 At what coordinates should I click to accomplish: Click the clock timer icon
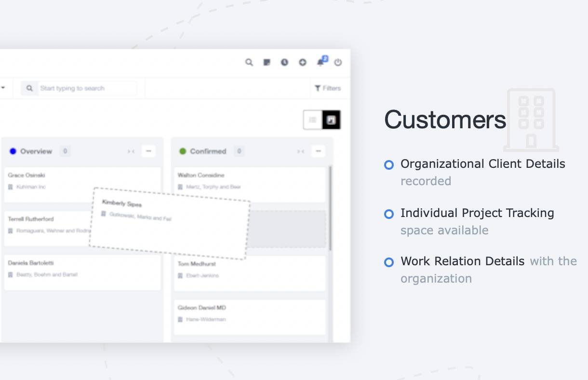(x=284, y=62)
